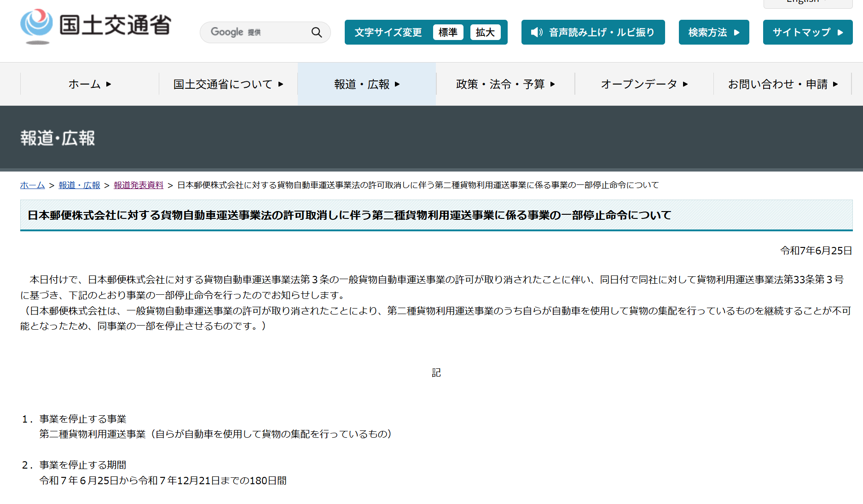Enable 拡大 text size
The image size is (863, 504).
point(486,32)
